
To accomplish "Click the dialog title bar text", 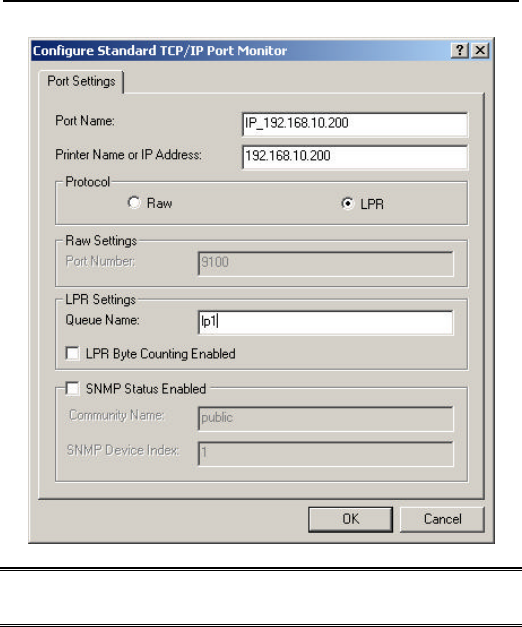I will 160,51.
